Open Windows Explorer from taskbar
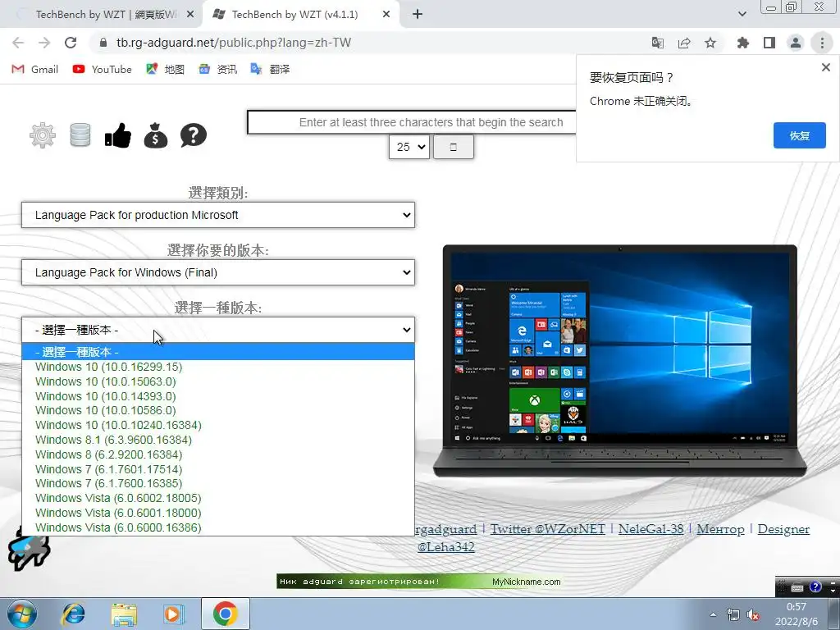 click(124, 614)
